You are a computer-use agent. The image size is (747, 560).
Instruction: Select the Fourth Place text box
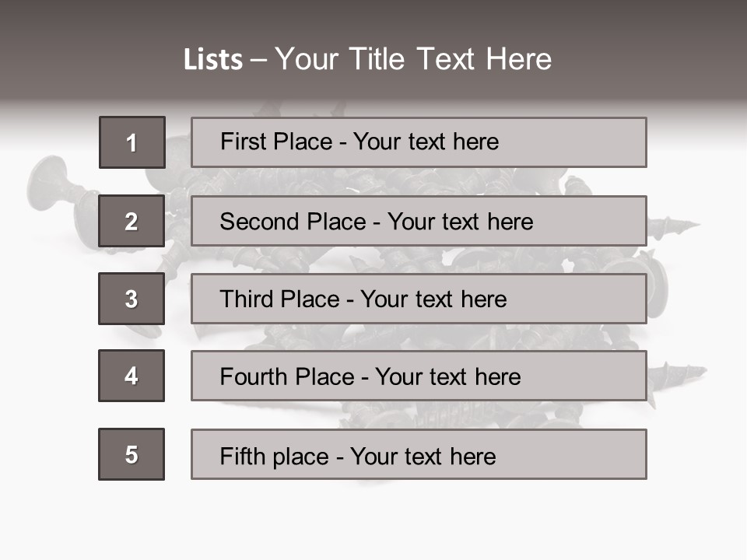419,376
